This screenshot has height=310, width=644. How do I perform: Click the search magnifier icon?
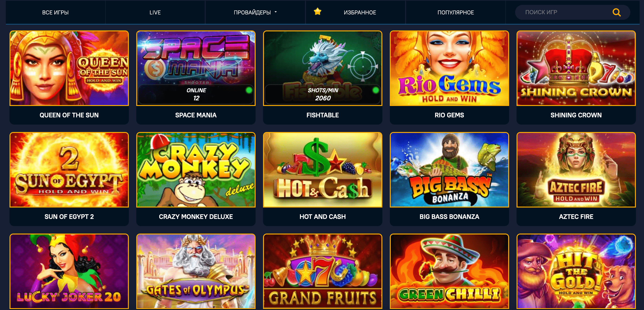tap(617, 12)
